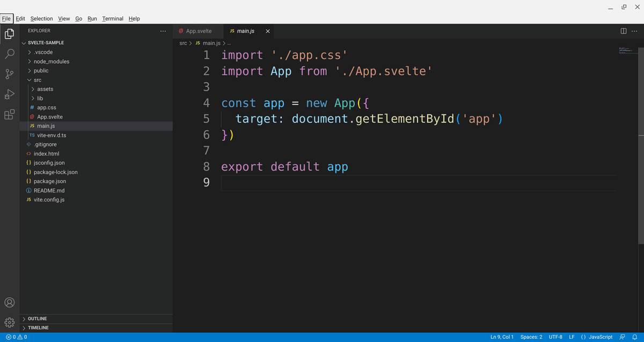644x342 pixels.
Task: Open the Run and Debug view
Action: (x=10, y=94)
